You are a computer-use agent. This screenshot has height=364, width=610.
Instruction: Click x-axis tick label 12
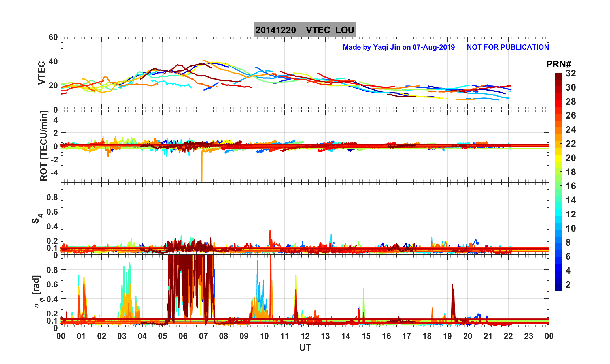point(305,336)
